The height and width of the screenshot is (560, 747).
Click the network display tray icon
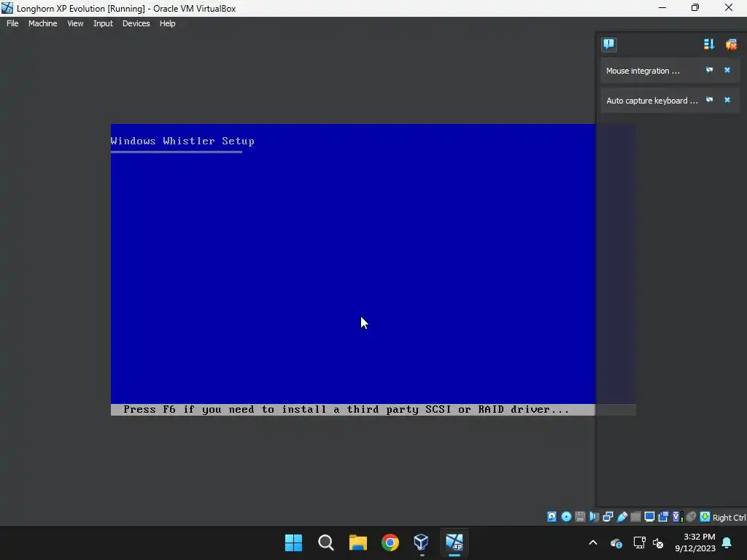tap(639, 542)
